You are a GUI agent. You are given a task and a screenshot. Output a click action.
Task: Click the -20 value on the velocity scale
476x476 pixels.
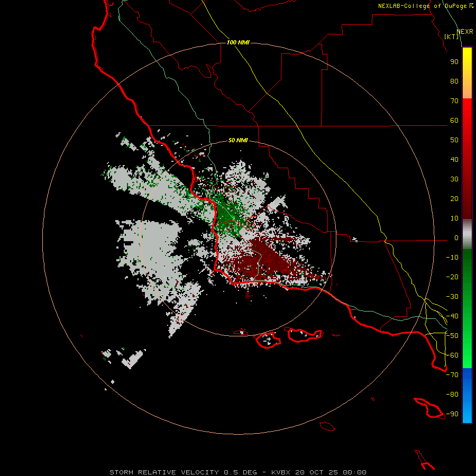point(452,277)
